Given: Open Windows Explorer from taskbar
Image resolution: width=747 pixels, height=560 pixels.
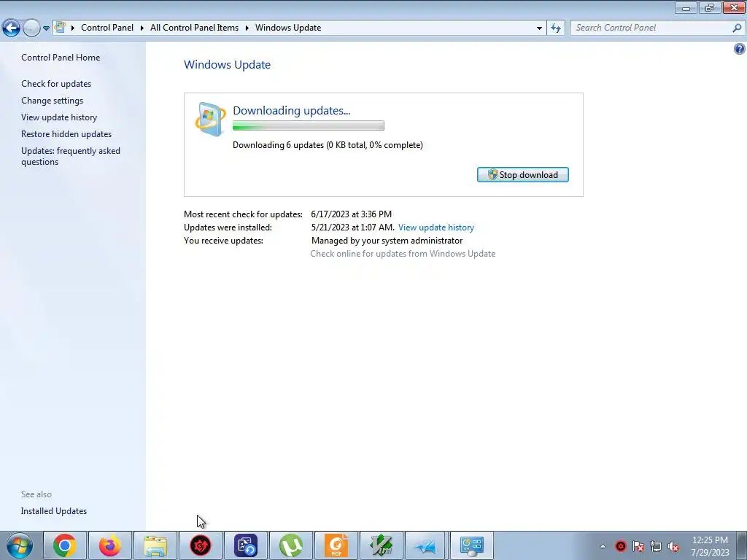Looking at the screenshot, I should 155,545.
